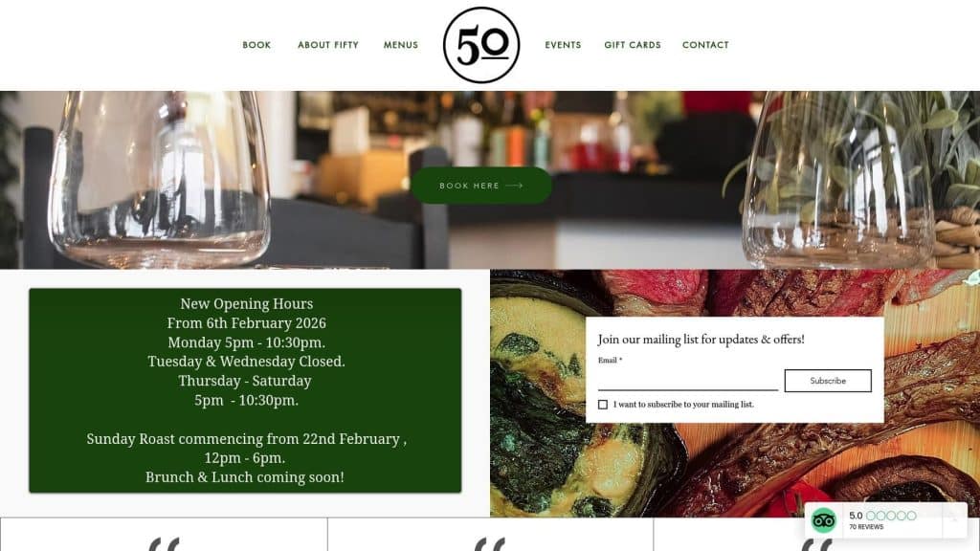The height and width of the screenshot is (551, 980).
Task: Click the Tripadvisor owl icon
Action: coord(823,519)
